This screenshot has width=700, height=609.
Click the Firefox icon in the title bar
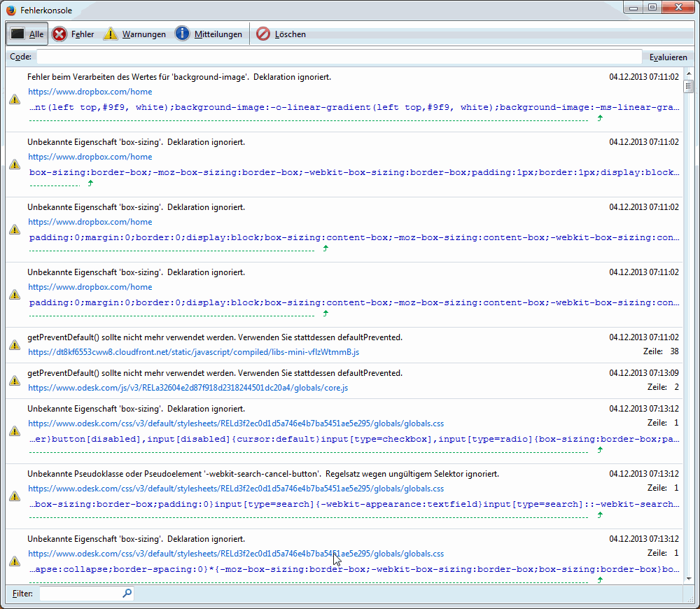click(x=10, y=10)
